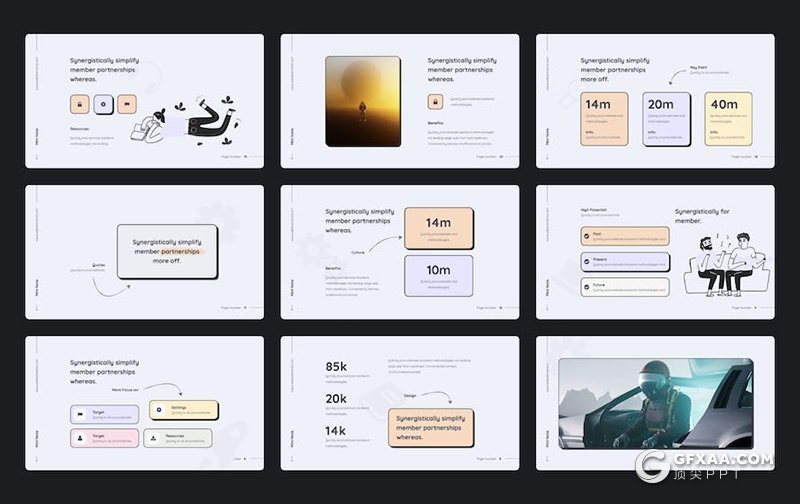The image size is (800, 504).
Task: Click the 10m purple card
Action: [438, 275]
